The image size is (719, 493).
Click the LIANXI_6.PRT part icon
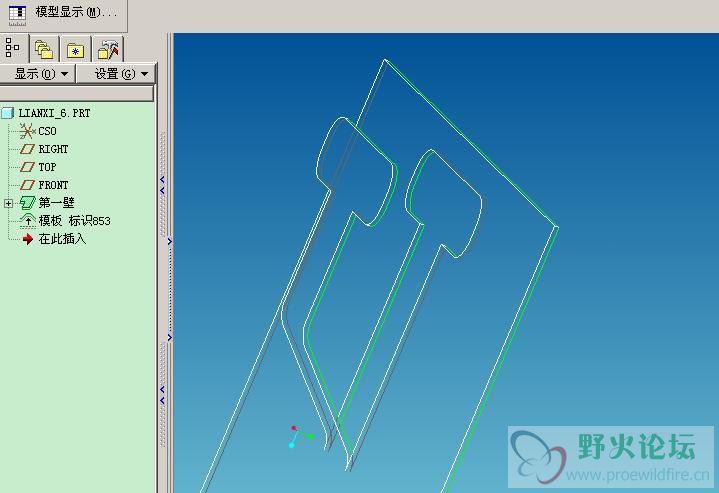tap(8, 113)
